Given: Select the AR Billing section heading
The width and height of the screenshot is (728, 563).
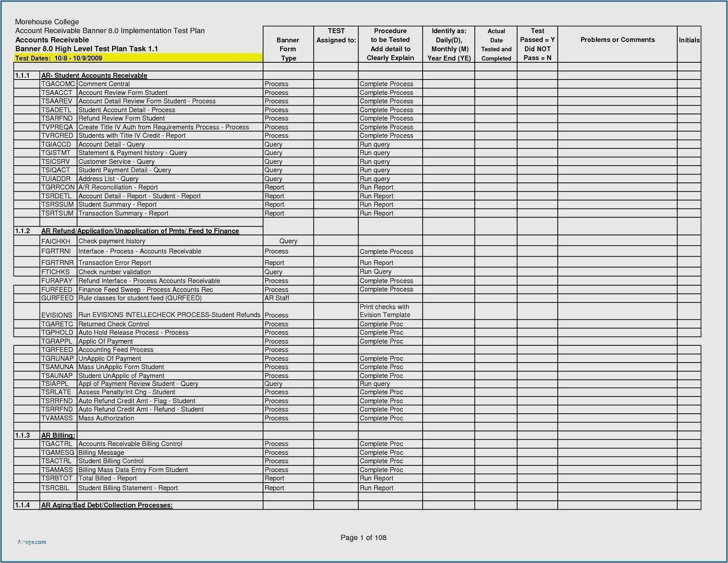Looking at the screenshot, I should 58,435.
